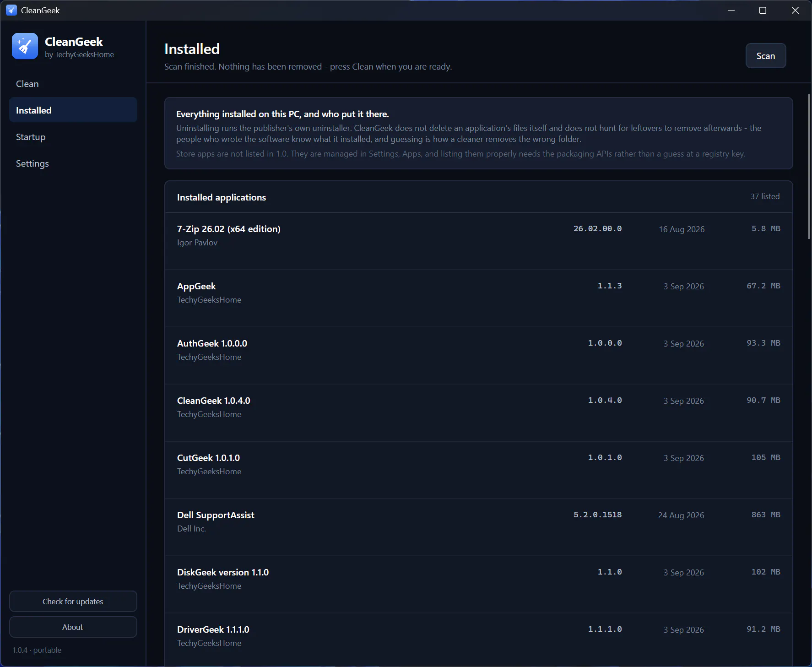Image resolution: width=812 pixels, height=667 pixels.
Task: Click the 24 Aug 2026 install date
Action: [x=681, y=515]
